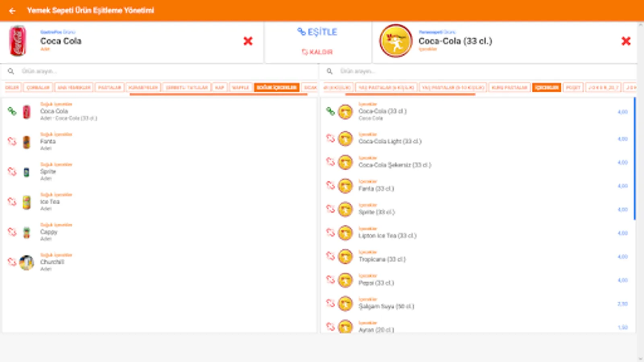Open the ŞERBETLİ TATLILAR category tab
Image resolution: width=644 pixels, height=362 pixels.
pos(187,87)
